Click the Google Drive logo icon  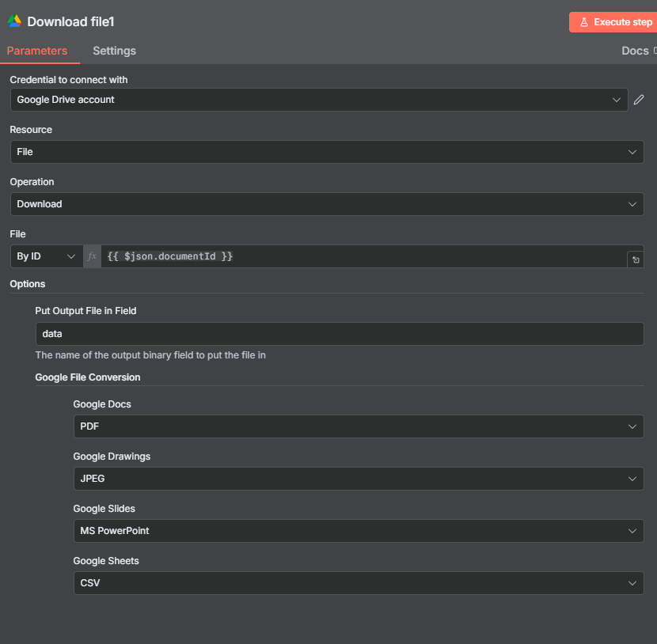pyautogui.click(x=14, y=21)
